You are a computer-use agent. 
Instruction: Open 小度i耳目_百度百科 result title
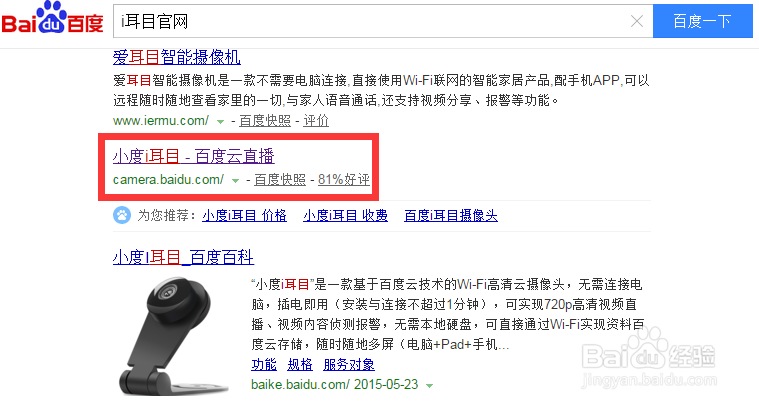[x=183, y=257]
